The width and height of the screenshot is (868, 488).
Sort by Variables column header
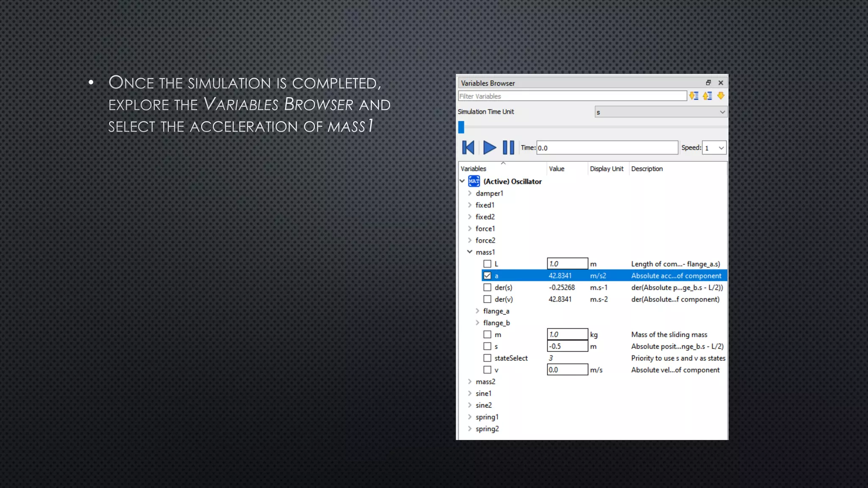[473, 169]
